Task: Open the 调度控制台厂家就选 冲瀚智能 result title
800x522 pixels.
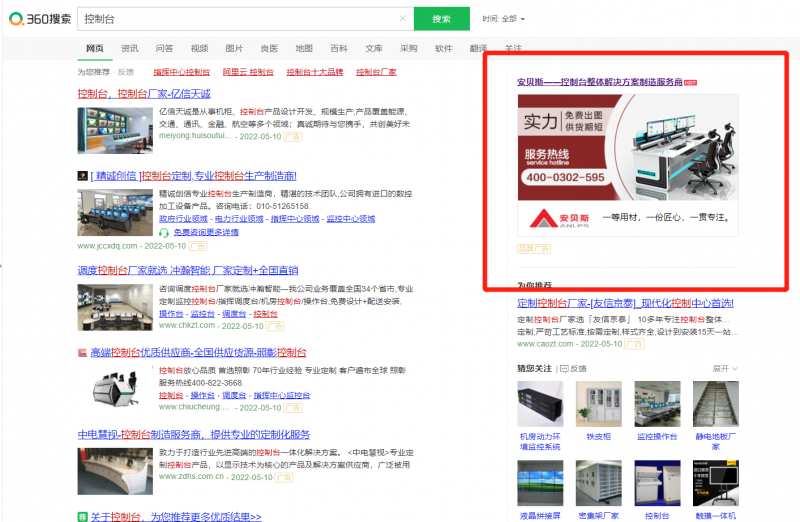Action: (x=188, y=270)
